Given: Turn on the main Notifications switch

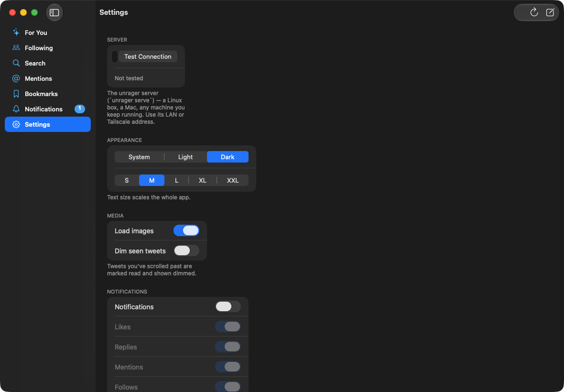Looking at the screenshot, I should tap(228, 306).
